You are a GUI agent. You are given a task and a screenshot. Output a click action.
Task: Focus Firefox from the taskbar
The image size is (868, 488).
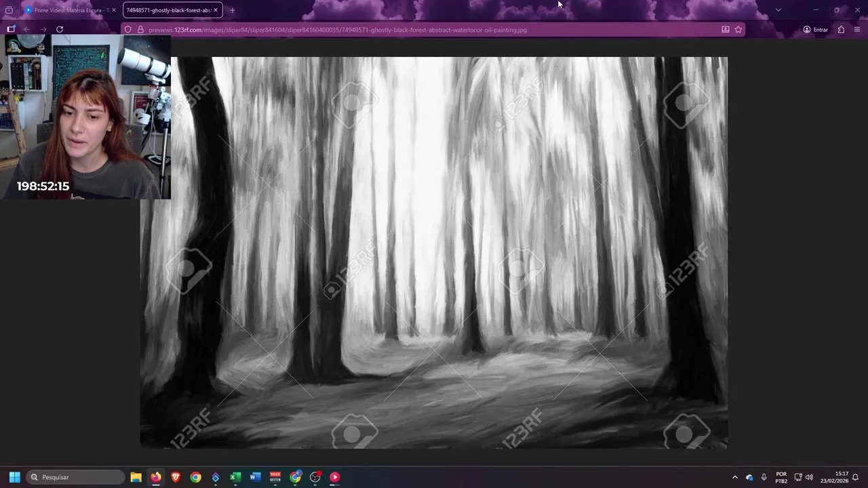(156, 477)
